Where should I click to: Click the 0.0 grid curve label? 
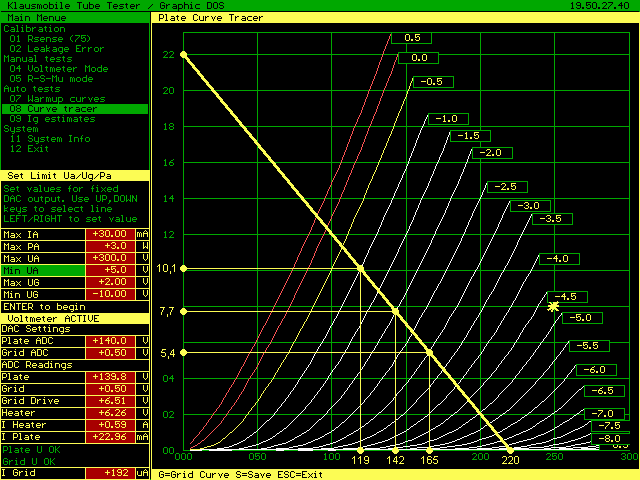[418, 59]
